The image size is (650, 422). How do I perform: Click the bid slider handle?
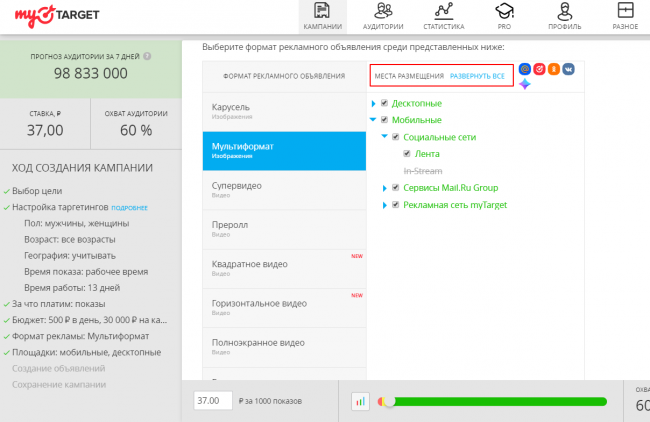(389, 401)
